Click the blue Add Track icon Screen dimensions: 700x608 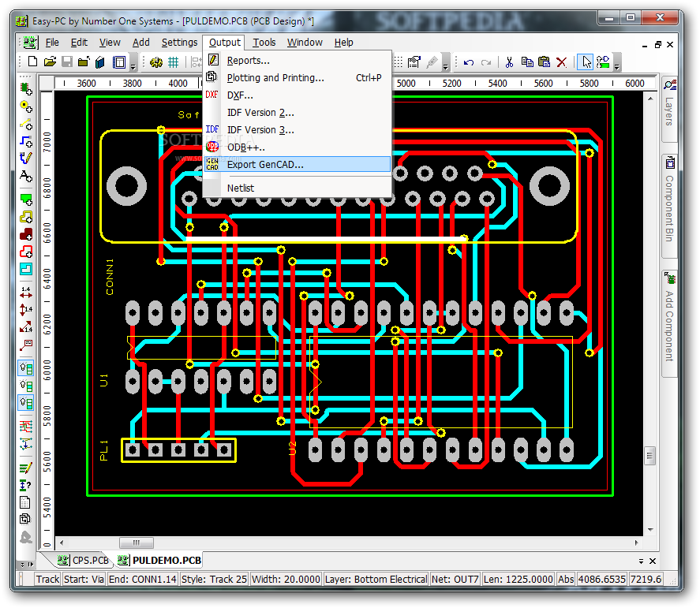pyautogui.click(x=26, y=141)
